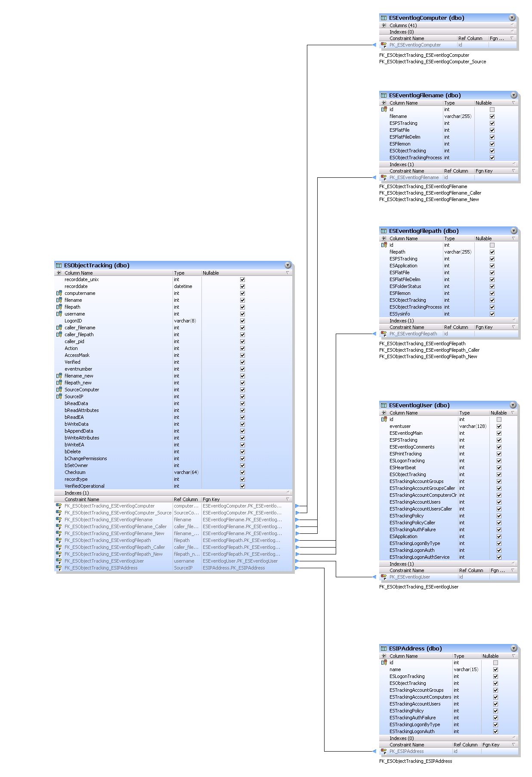Viewport: 532px width, 777px height.
Task: Select the bChangePermissions column row
Action: click(174, 458)
